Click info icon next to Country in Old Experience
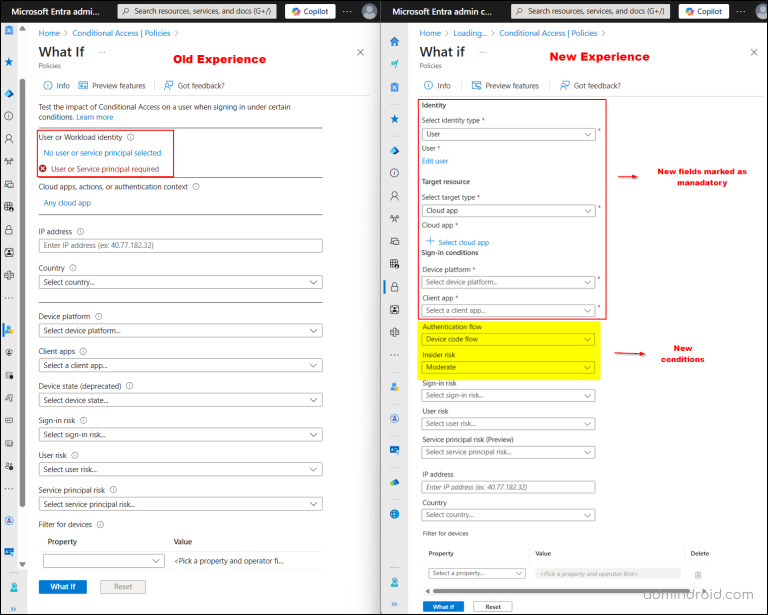768x615 pixels. 73,268
